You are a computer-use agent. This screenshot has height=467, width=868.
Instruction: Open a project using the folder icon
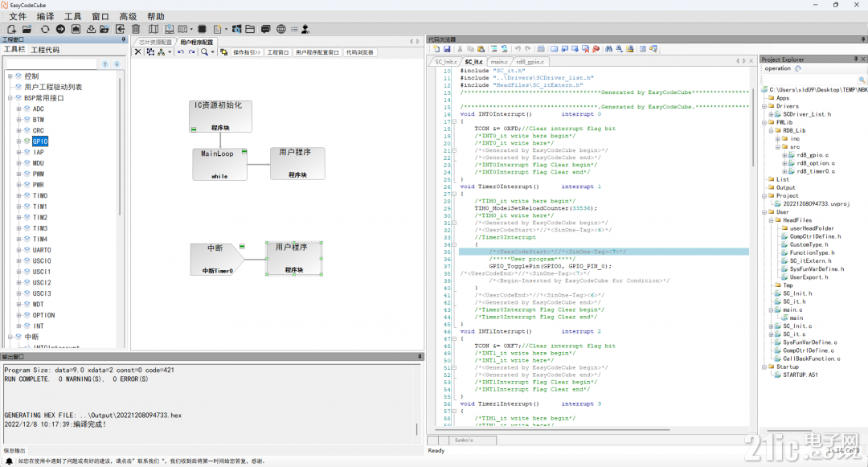[27, 29]
